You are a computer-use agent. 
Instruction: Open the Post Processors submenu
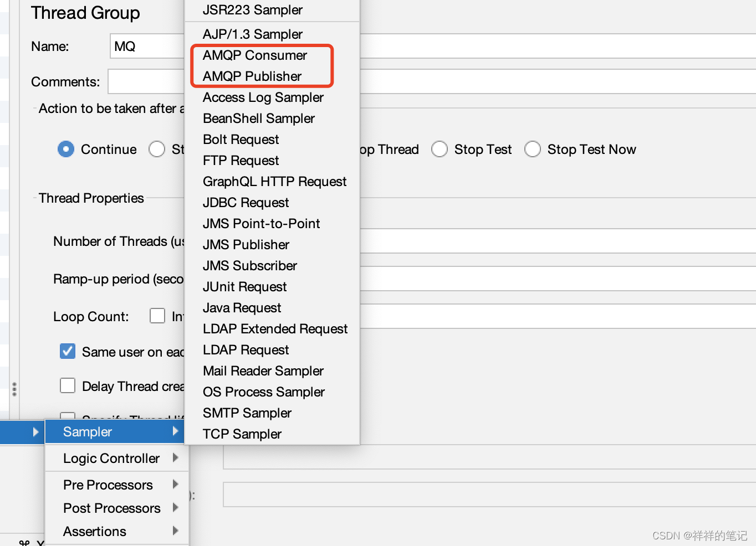(111, 508)
